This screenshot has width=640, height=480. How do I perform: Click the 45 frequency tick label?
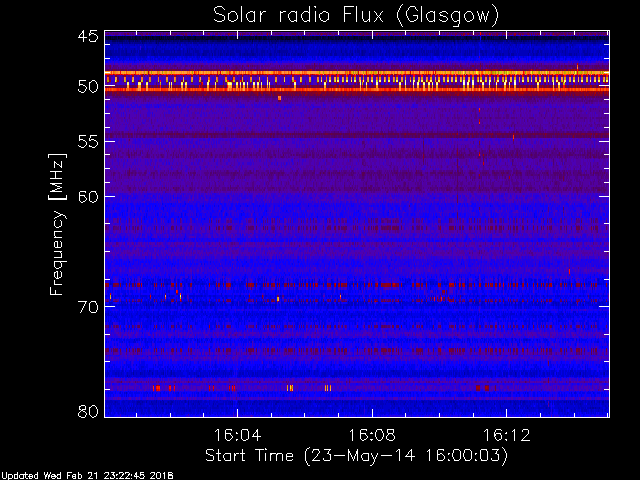pyautogui.click(x=88, y=36)
